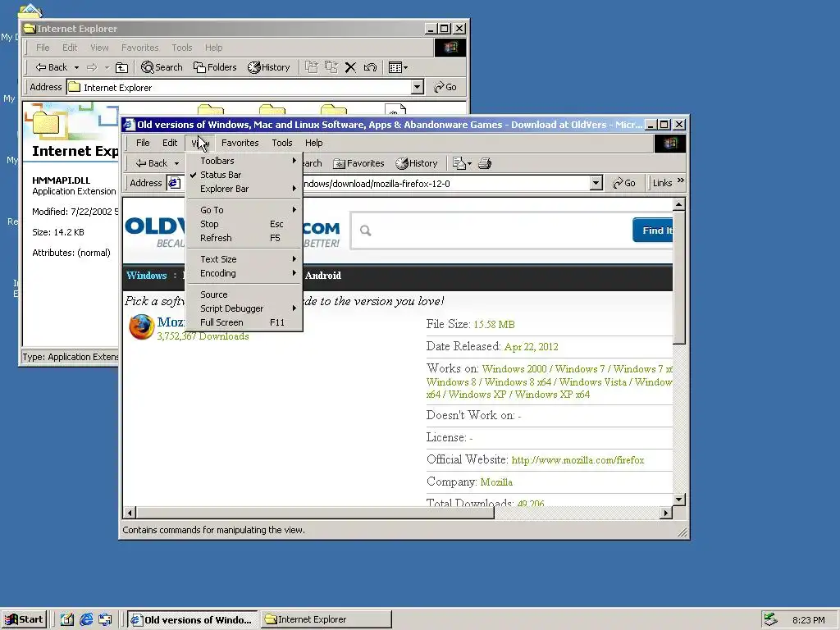The image size is (840, 630).
Task: Click Go button in browser window
Action: point(624,183)
